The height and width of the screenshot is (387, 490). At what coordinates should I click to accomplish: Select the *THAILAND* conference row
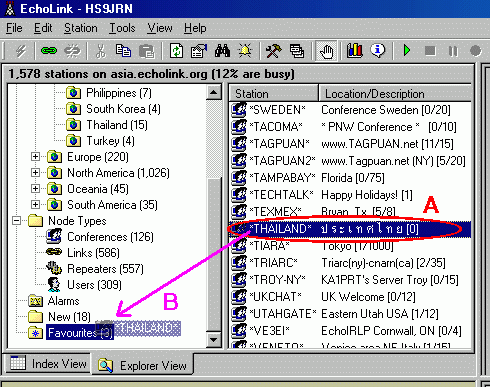point(350,229)
